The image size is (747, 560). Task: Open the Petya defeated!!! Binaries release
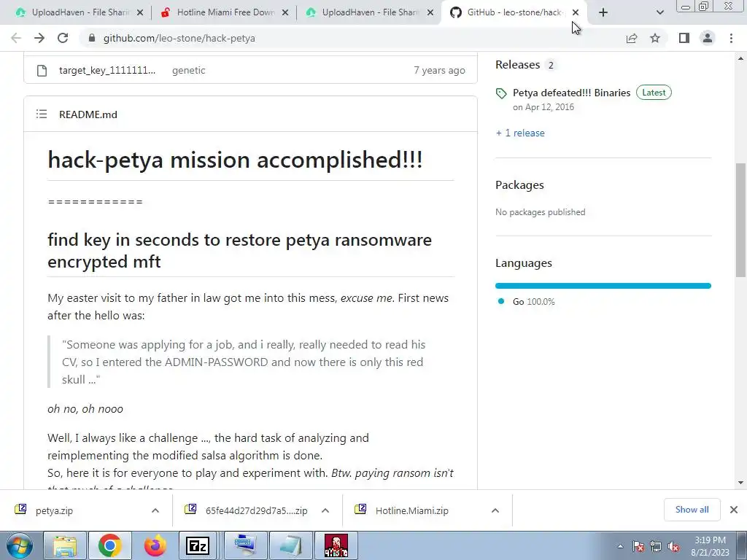(x=571, y=93)
